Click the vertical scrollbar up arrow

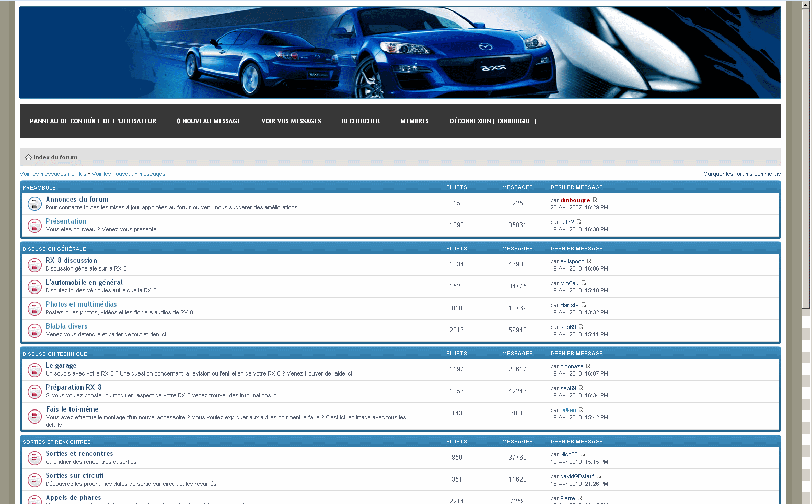[x=806, y=4]
